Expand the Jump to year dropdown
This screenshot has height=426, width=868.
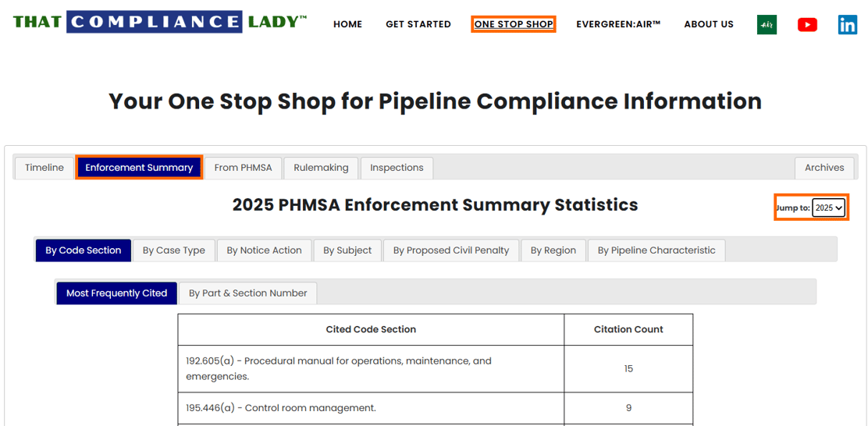[x=828, y=208]
